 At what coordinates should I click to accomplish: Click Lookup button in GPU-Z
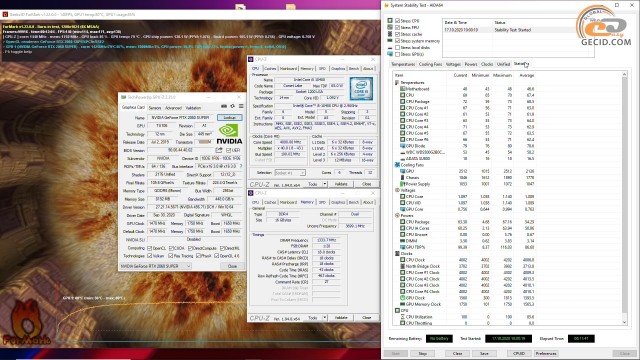pos(229,118)
